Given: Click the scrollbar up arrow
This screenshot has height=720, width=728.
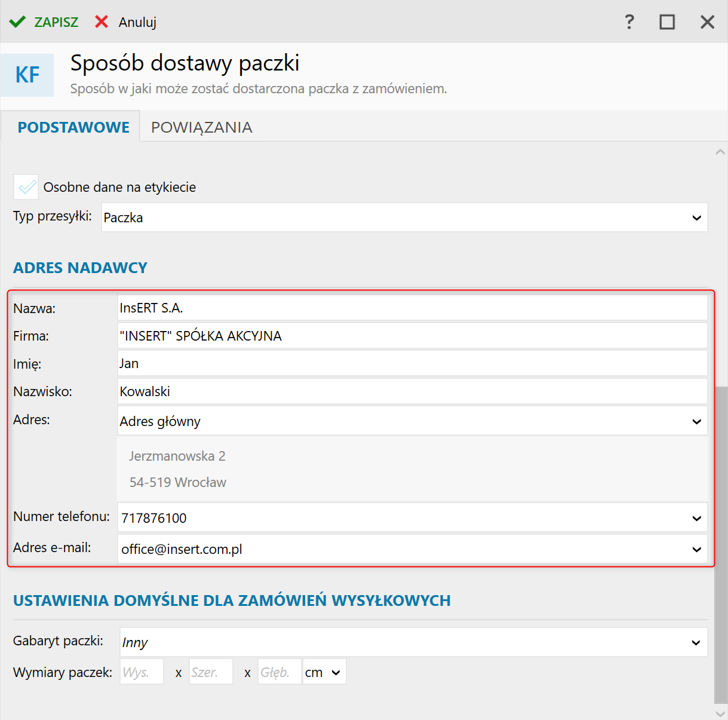Looking at the screenshot, I should [x=721, y=152].
